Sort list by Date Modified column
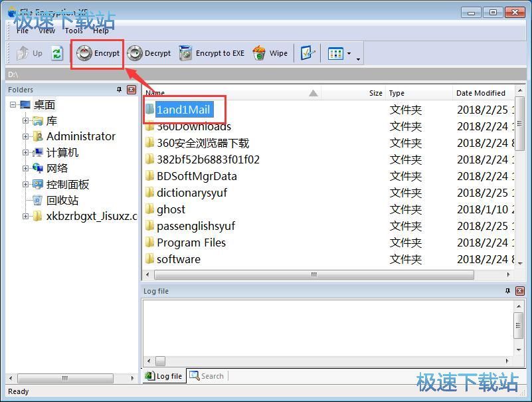 pyautogui.click(x=481, y=93)
